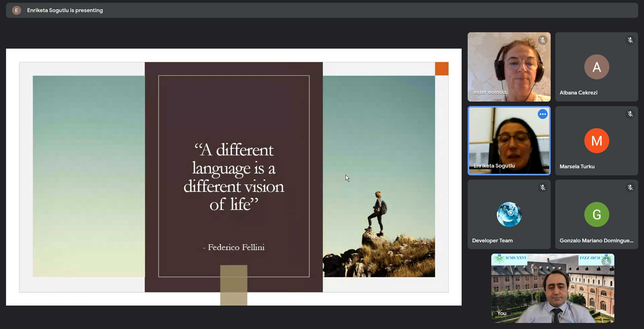This screenshot has height=329, width=644.
Task: Click Albana Cekrezi's letter A avatar
Action: tap(596, 67)
